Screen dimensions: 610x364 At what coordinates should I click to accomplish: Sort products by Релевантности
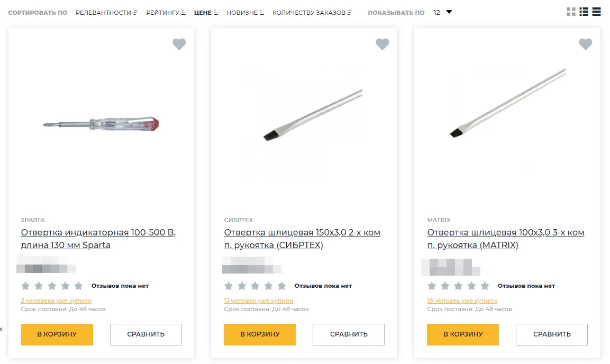(x=106, y=12)
